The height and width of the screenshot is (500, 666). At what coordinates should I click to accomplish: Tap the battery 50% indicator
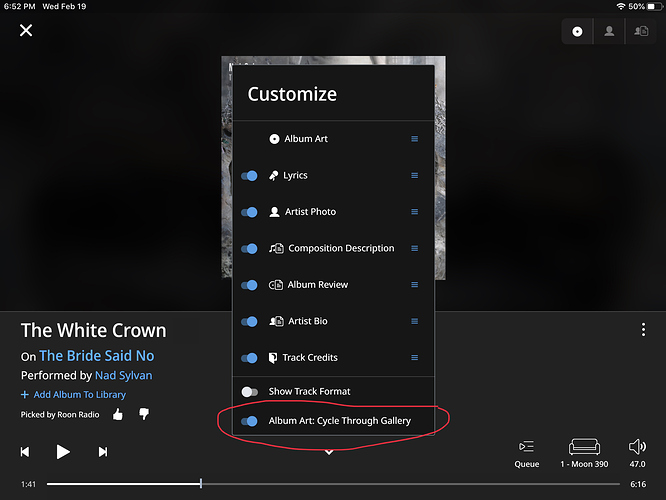[x=645, y=6]
